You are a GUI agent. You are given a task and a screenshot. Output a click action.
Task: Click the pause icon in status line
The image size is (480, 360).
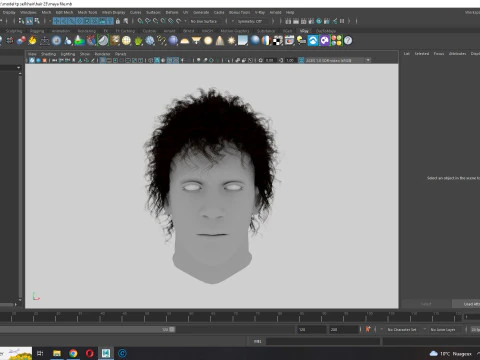pyautogui.click(x=342, y=21)
